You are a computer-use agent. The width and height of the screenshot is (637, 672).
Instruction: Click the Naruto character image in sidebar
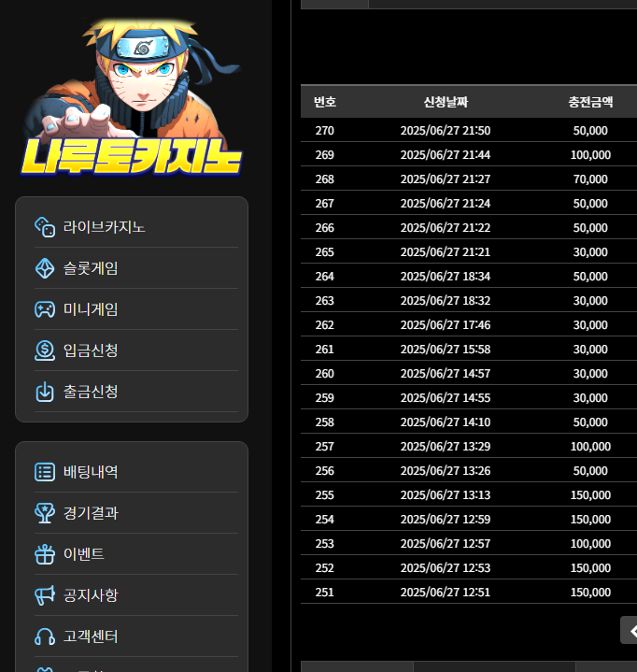point(140,75)
